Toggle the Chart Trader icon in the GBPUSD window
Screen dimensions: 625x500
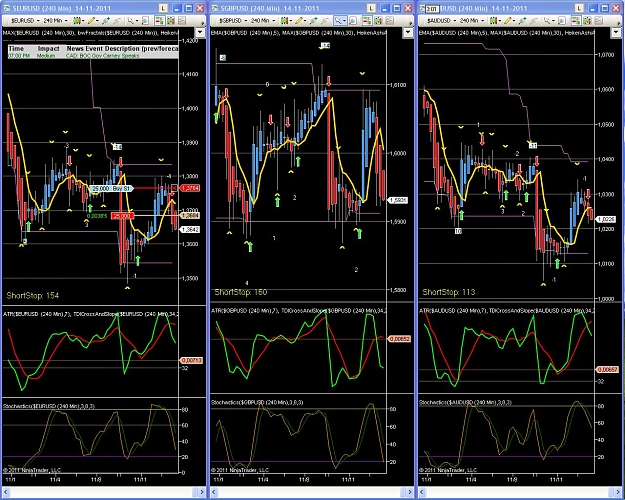tap(367, 20)
